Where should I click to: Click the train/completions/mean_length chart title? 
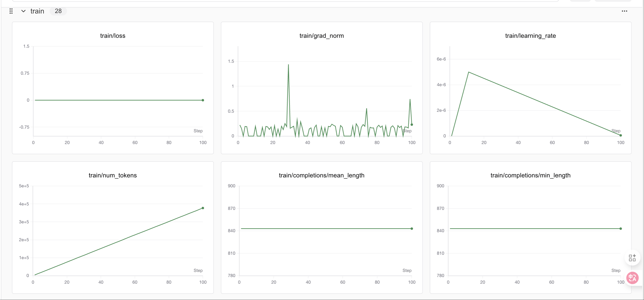click(322, 175)
